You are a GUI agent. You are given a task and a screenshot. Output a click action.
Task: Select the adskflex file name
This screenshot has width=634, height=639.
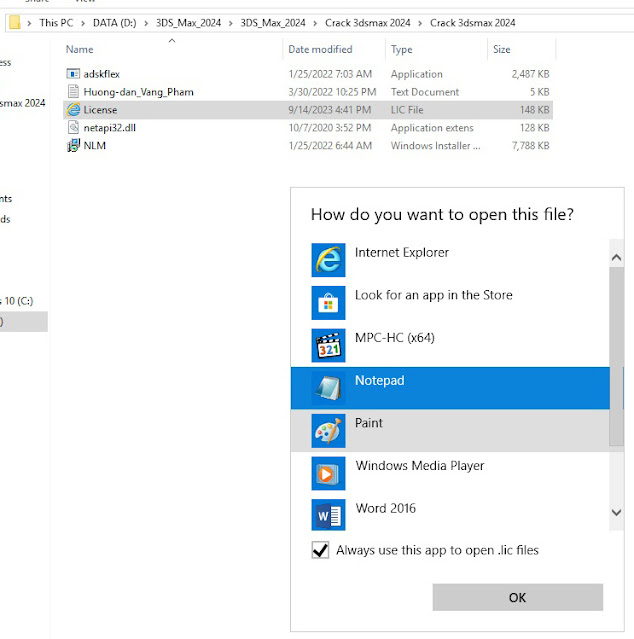101,74
